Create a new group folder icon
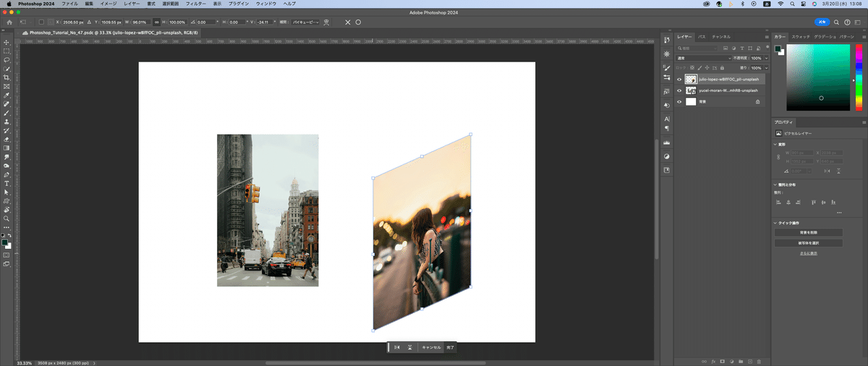868x366 pixels. pyautogui.click(x=741, y=360)
